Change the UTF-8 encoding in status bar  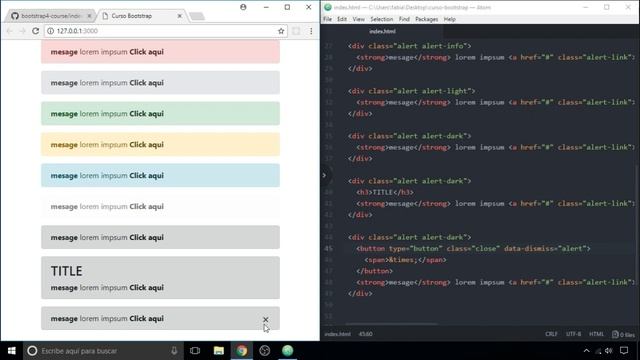click(573, 334)
